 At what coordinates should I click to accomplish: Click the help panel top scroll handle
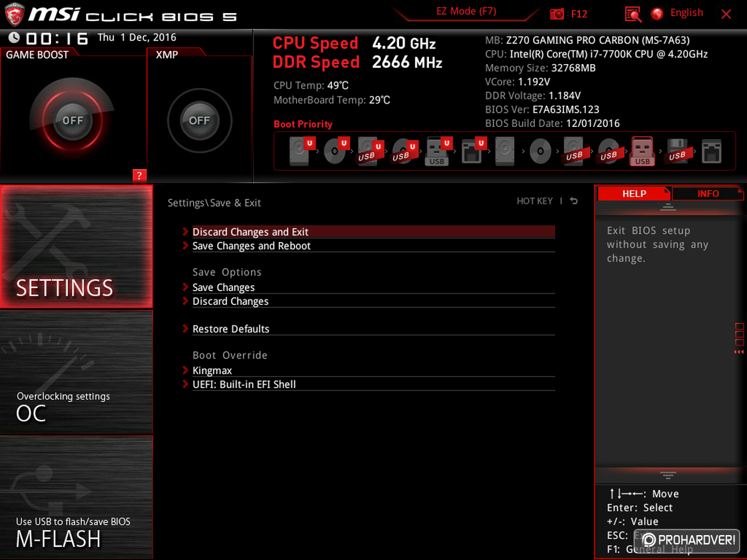point(669,207)
